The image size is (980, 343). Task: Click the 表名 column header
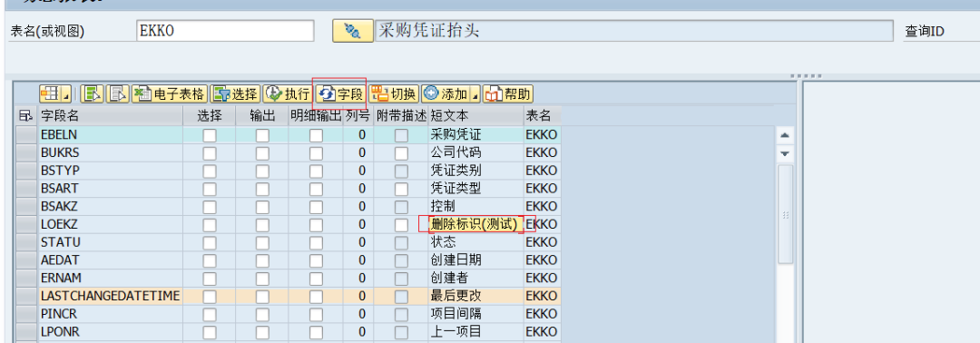point(542,115)
